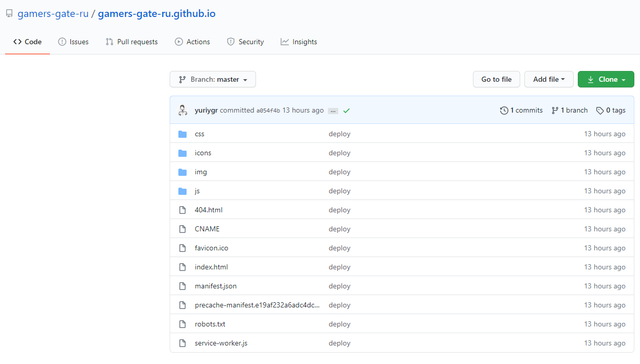Open the service-worker.js file
Viewport: 640px width, 364px height.
coord(221,343)
